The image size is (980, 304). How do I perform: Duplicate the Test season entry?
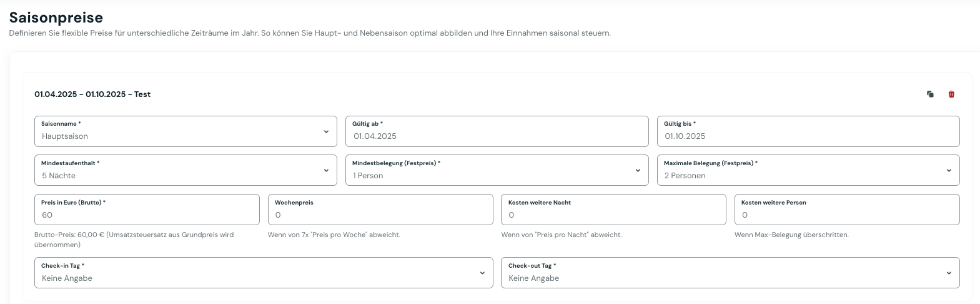point(930,94)
